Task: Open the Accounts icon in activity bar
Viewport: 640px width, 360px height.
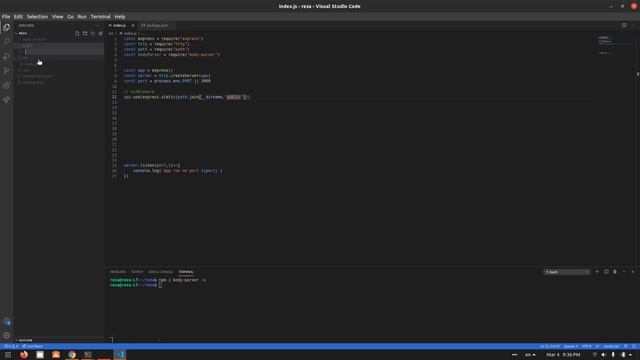Action: (x=7, y=322)
